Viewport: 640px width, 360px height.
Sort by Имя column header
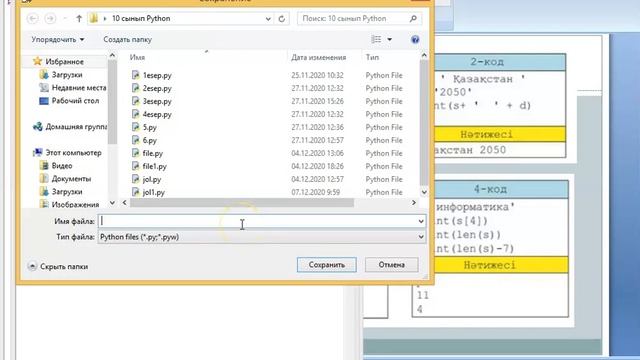click(x=137, y=58)
